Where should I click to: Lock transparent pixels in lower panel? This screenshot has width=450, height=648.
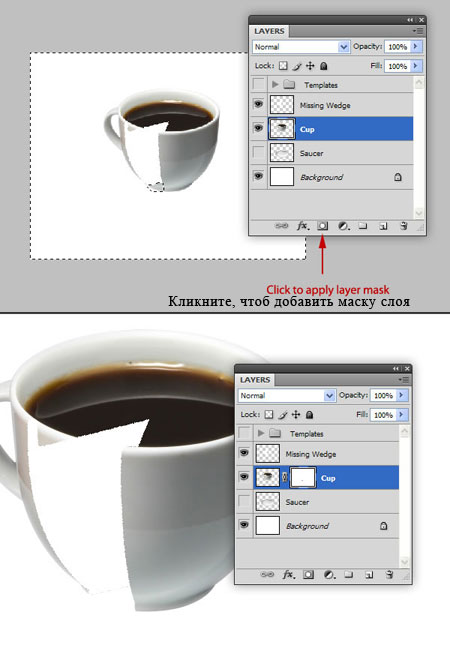[269, 415]
